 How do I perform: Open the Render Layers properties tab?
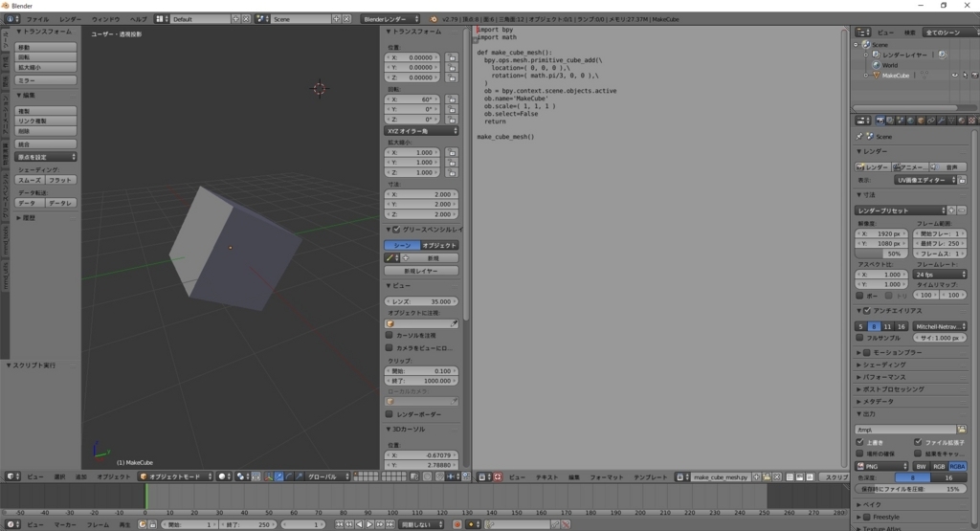[890, 121]
